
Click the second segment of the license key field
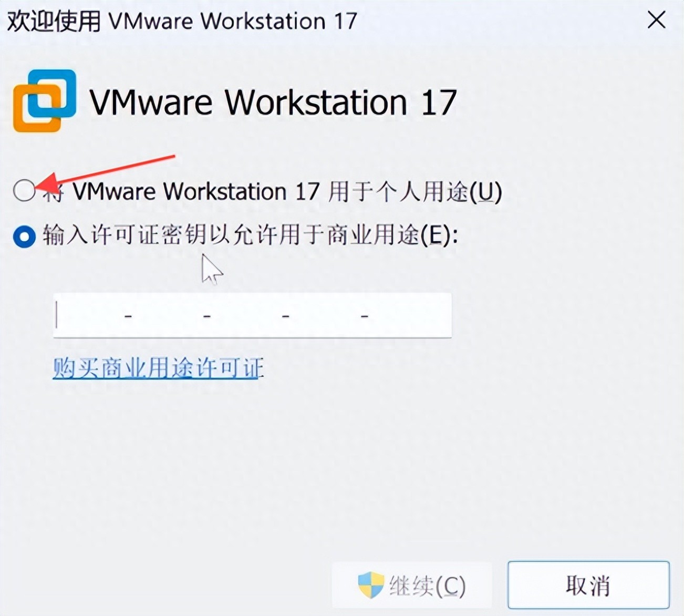168,316
